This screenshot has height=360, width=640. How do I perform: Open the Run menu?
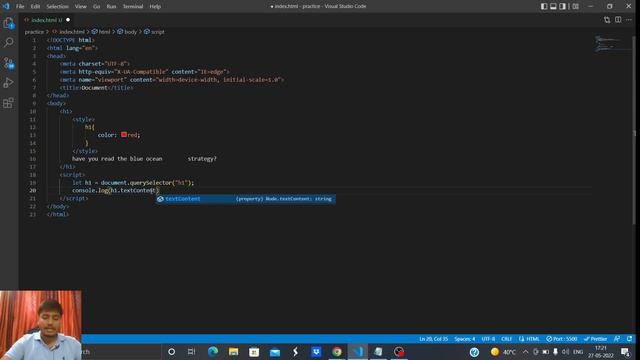coord(111,6)
